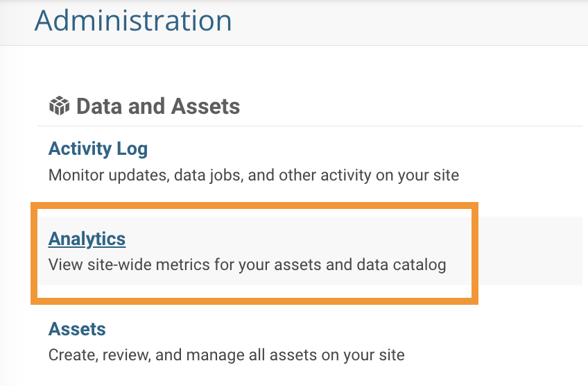Click the Administration page title
This screenshot has width=588, height=386.
(x=133, y=20)
